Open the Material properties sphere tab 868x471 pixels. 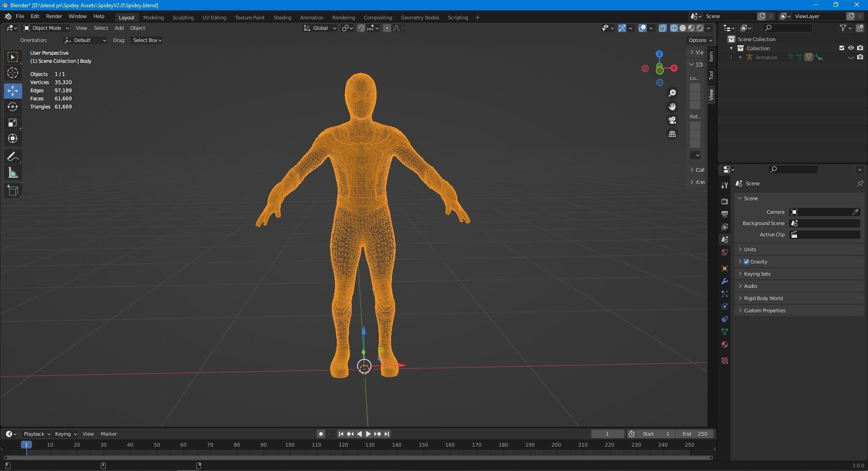point(725,344)
